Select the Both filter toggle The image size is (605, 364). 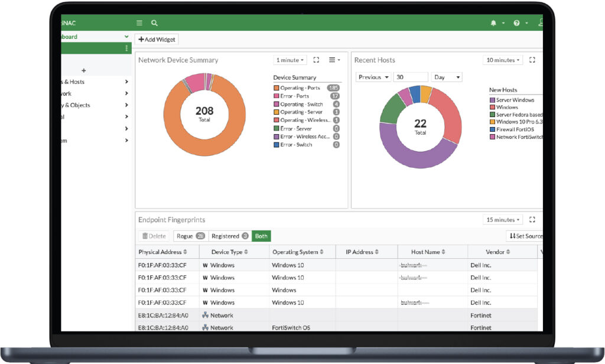[261, 236]
